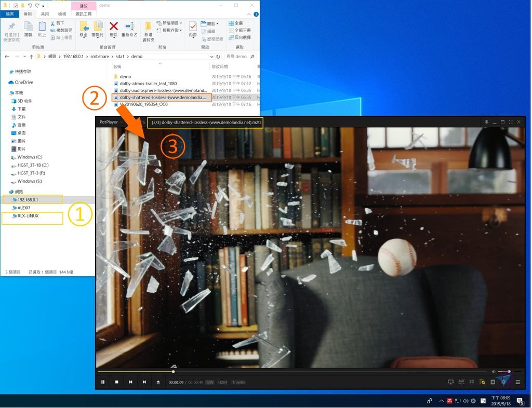Open Windows action center notifications
Image resolution: width=532 pixels, height=408 pixels.
pyautogui.click(x=520, y=401)
